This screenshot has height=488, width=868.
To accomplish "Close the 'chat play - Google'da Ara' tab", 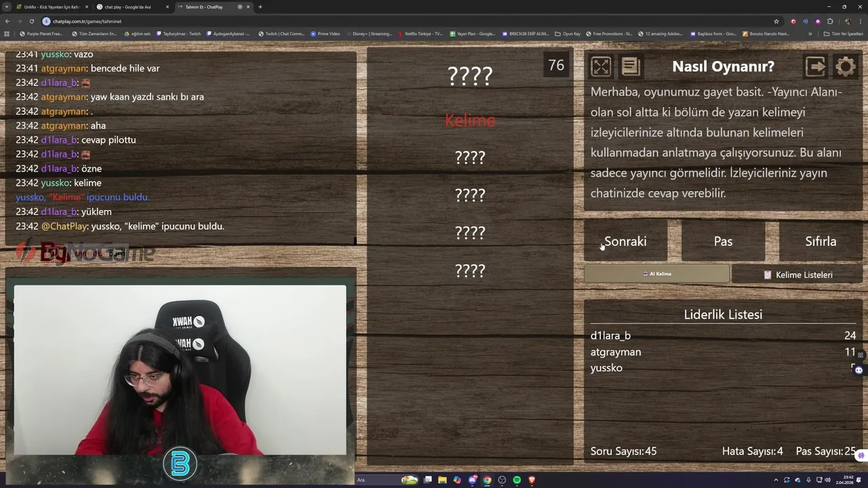I will click(167, 7).
